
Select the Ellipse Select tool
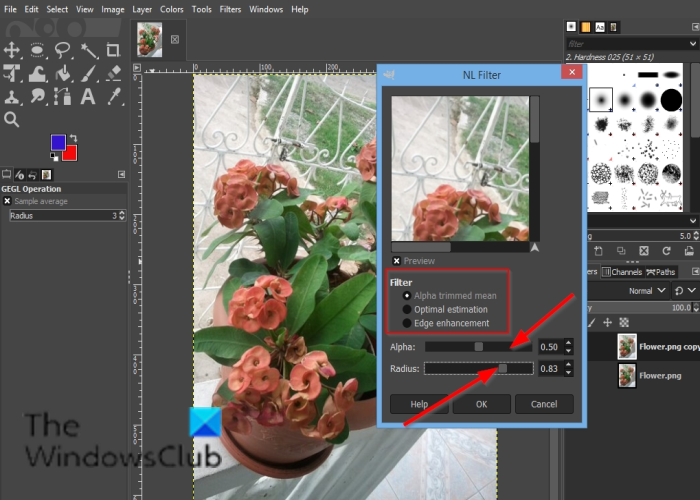[38, 50]
